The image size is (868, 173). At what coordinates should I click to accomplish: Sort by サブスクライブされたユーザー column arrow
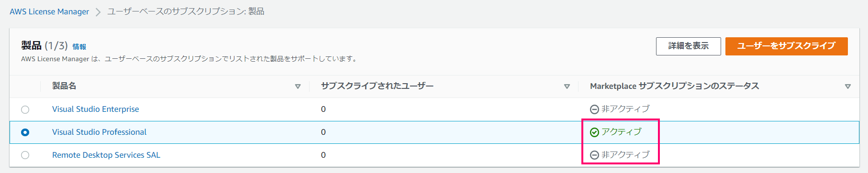(567, 86)
